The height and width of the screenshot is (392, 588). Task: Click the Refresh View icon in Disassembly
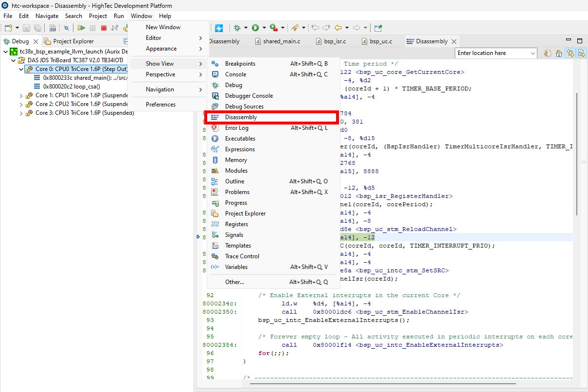(548, 53)
